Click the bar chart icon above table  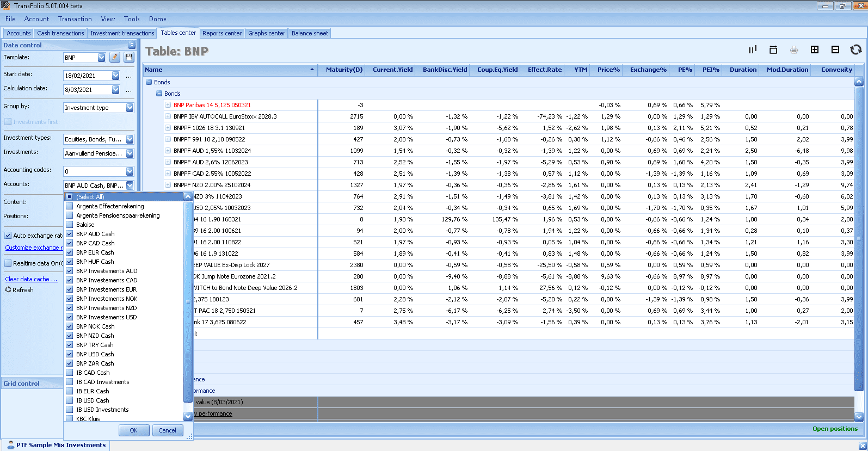pos(752,50)
